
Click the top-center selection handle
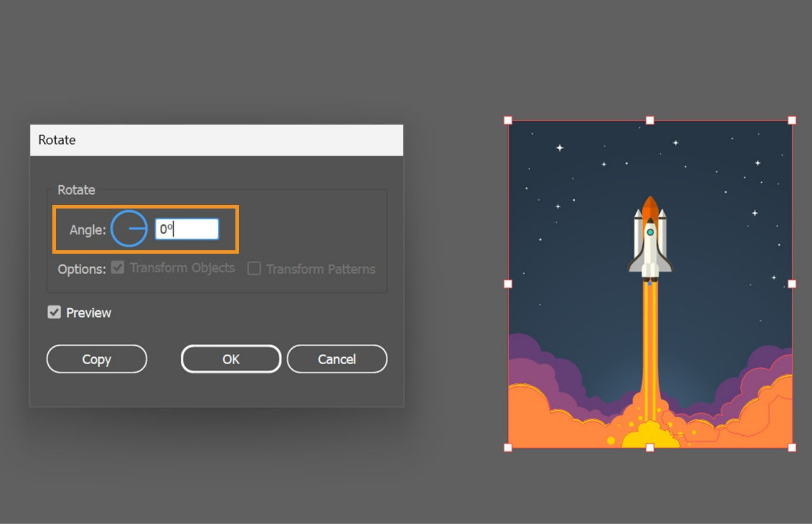coord(650,119)
